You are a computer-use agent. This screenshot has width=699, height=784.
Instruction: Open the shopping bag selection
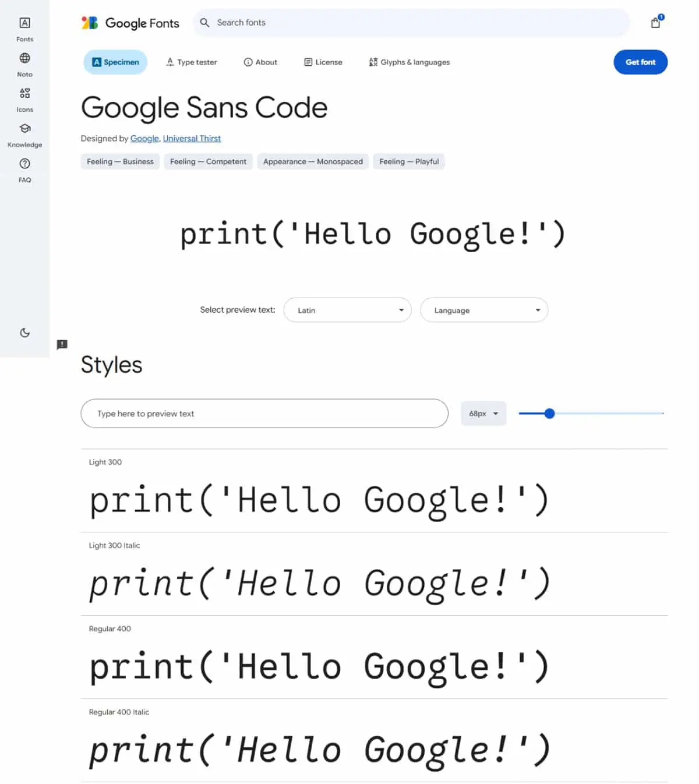pyautogui.click(x=656, y=22)
